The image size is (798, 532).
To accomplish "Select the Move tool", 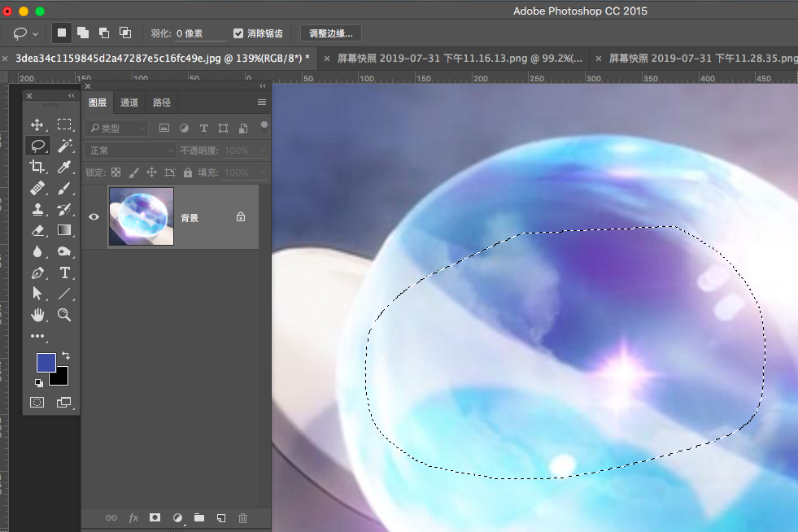I will click(x=37, y=124).
